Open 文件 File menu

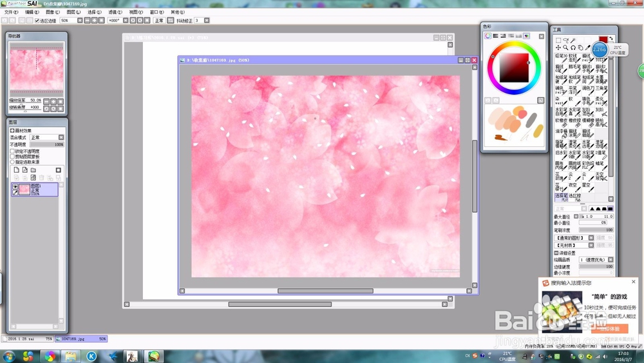pos(11,12)
